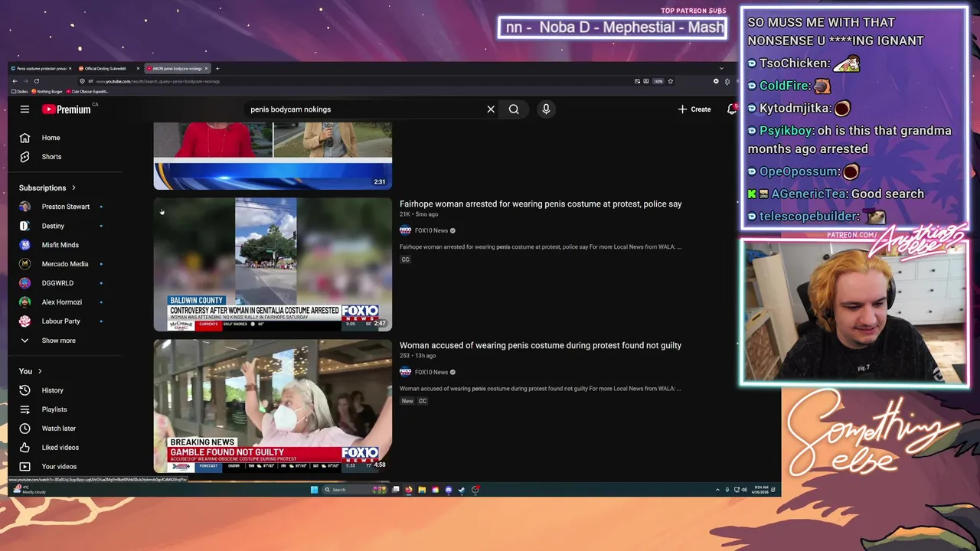Click the browser back arrow
980x551 pixels.
[x=15, y=81]
